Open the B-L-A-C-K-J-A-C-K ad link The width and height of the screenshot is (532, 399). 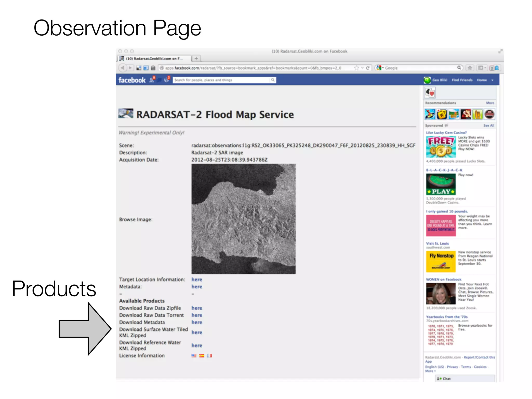(x=444, y=170)
